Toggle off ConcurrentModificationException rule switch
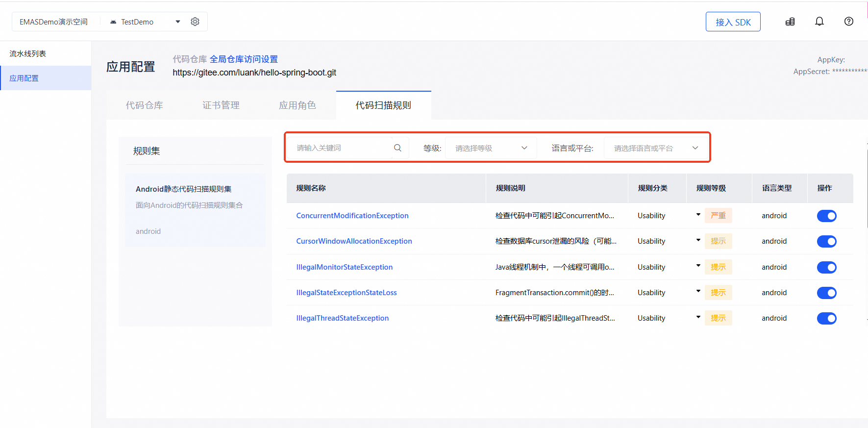Viewport: 868px width, 428px height. click(x=826, y=216)
